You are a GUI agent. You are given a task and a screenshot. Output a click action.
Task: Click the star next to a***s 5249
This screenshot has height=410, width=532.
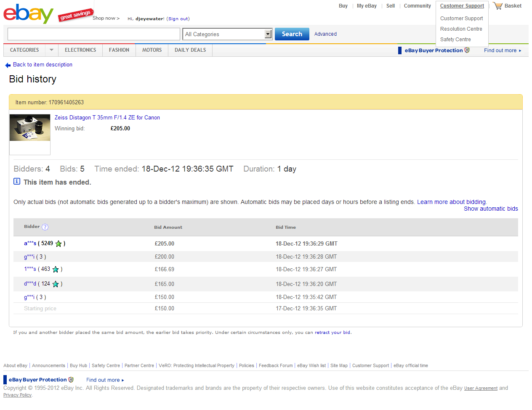[59, 244]
